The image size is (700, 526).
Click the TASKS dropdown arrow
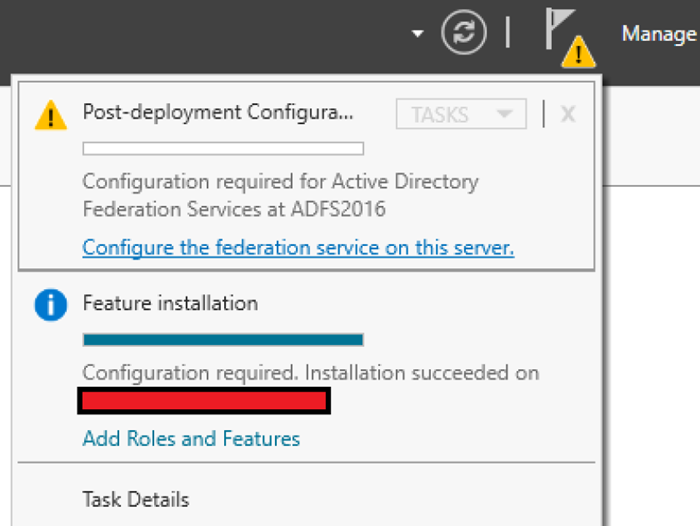coord(504,114)
